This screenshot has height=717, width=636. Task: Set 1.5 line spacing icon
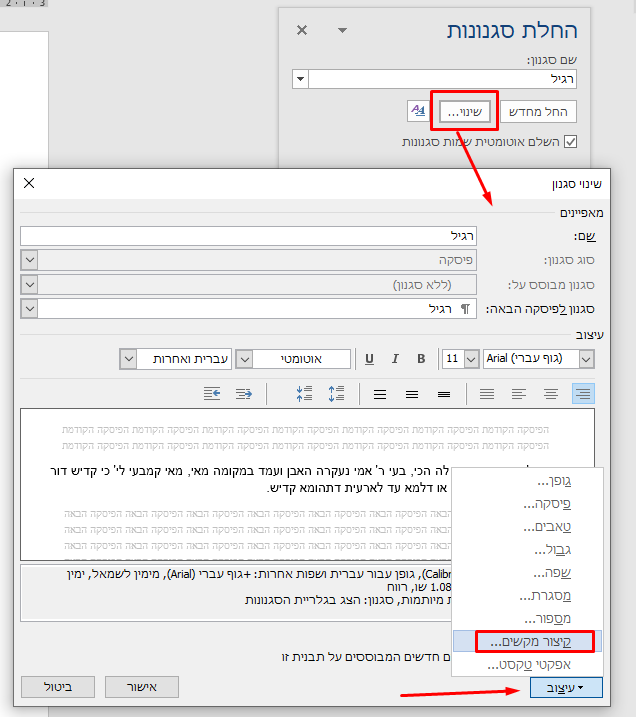(x=412, y=394)
